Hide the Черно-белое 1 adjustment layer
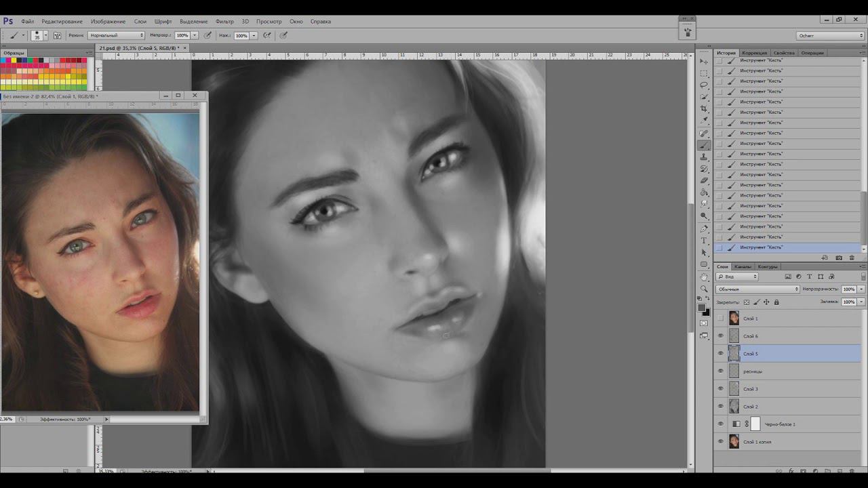Viewport: 868px width, 488px height. pyautogui.click(x=721, y=424)
